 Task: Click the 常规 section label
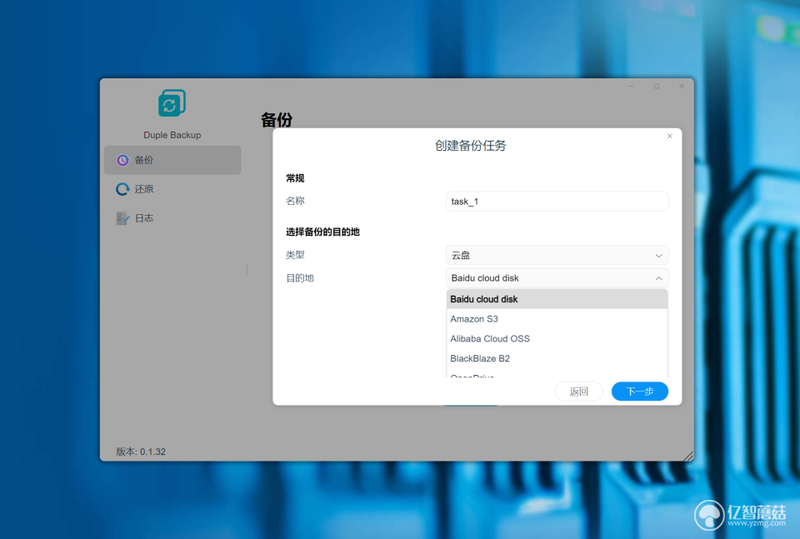295,178
